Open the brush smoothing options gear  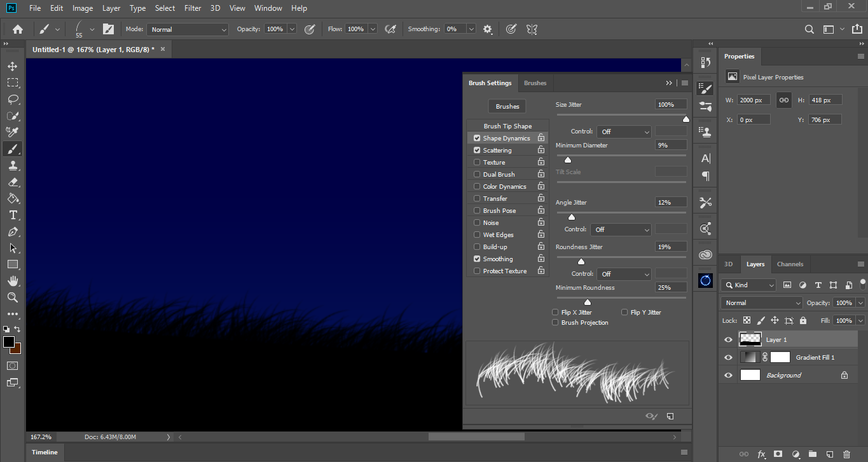pyautogui.click(x=488, y=29)
